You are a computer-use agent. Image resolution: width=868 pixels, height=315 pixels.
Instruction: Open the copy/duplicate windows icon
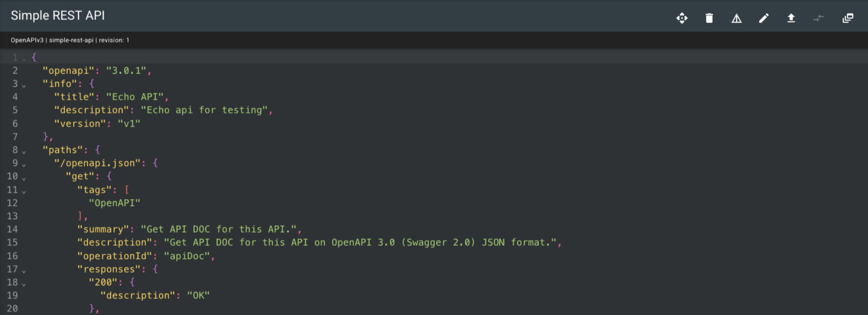(x=848, y=18)
